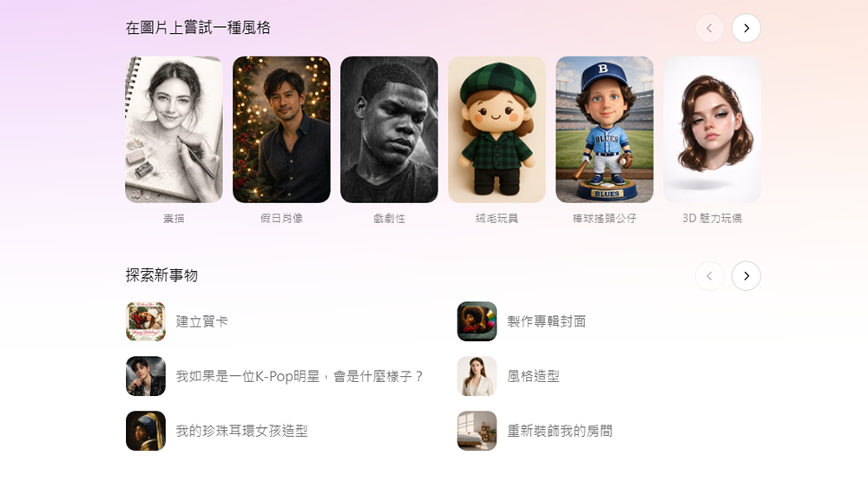Go back in 探索新事物 with left arrow

tap(709, 276)
